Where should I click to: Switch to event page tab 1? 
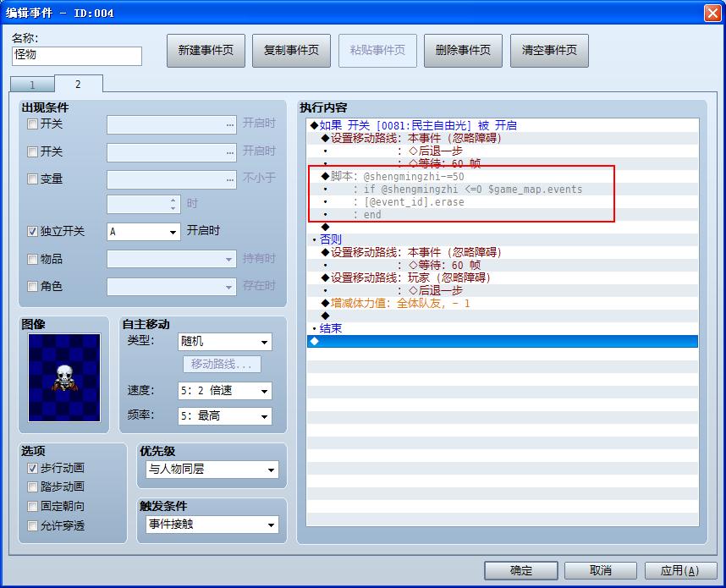click(x=32, y=85)
